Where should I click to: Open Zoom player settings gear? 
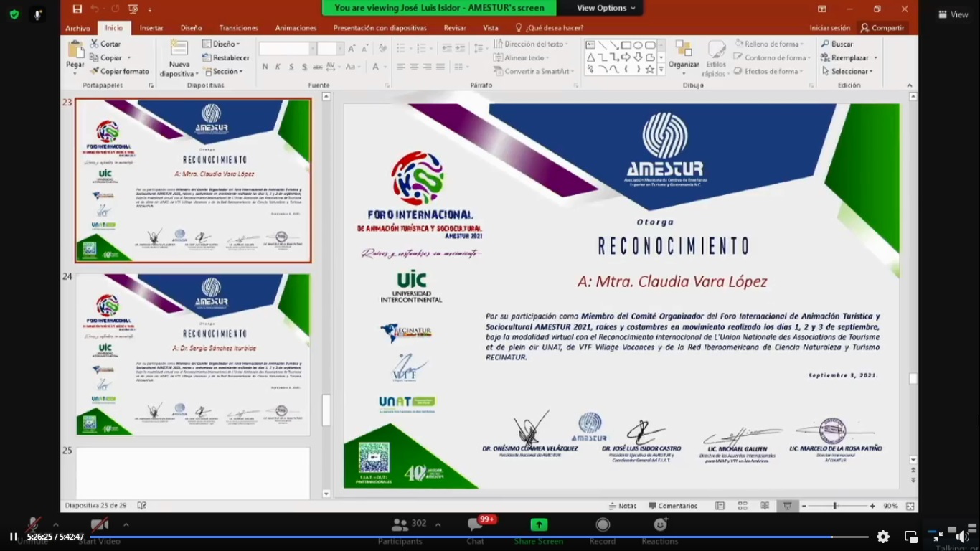(x=883, y=537)
